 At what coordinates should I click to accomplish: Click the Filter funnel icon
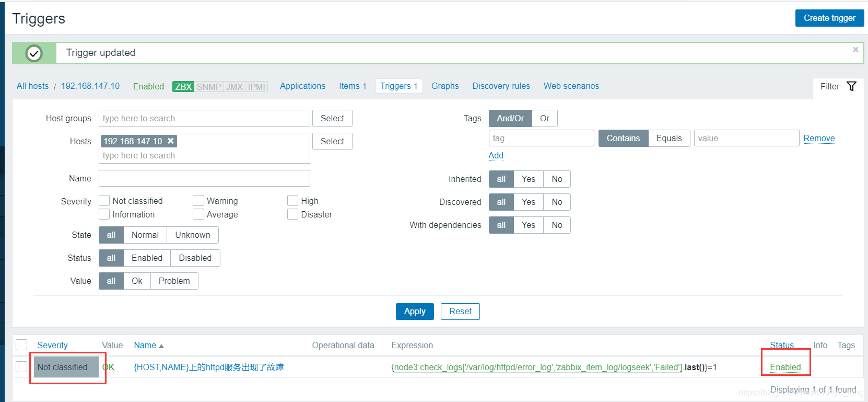(851, 86)
